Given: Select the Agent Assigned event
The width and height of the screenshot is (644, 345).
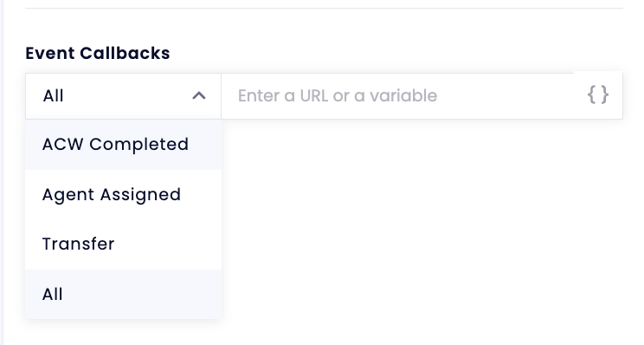Looking at the screenshot, I should tap(123, 194).
